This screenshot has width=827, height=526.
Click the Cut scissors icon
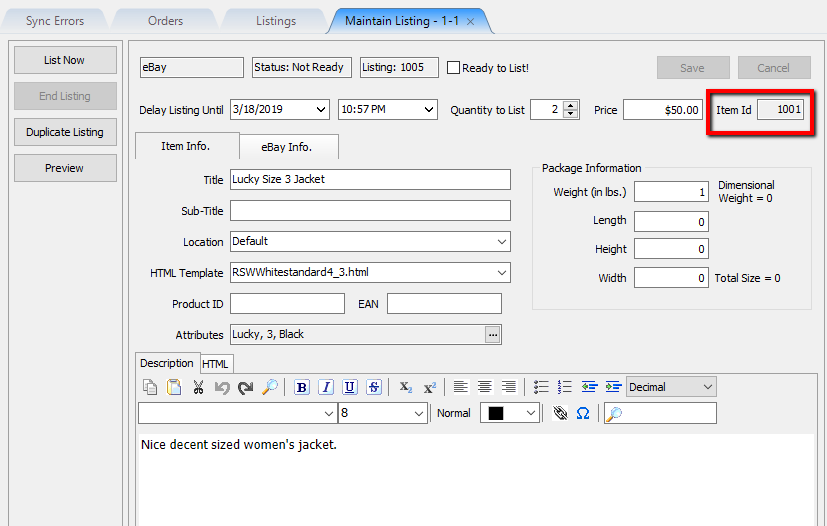point(198,387)
